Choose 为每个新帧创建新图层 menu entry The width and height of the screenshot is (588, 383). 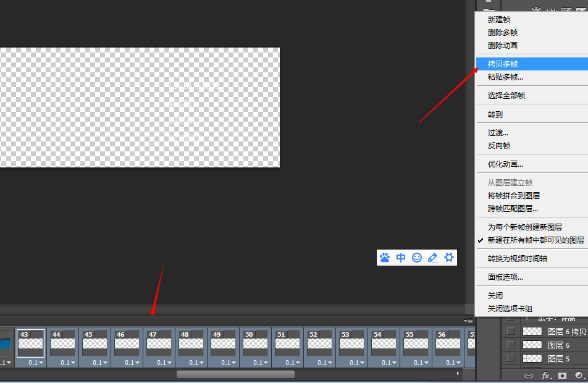point(532,227)
